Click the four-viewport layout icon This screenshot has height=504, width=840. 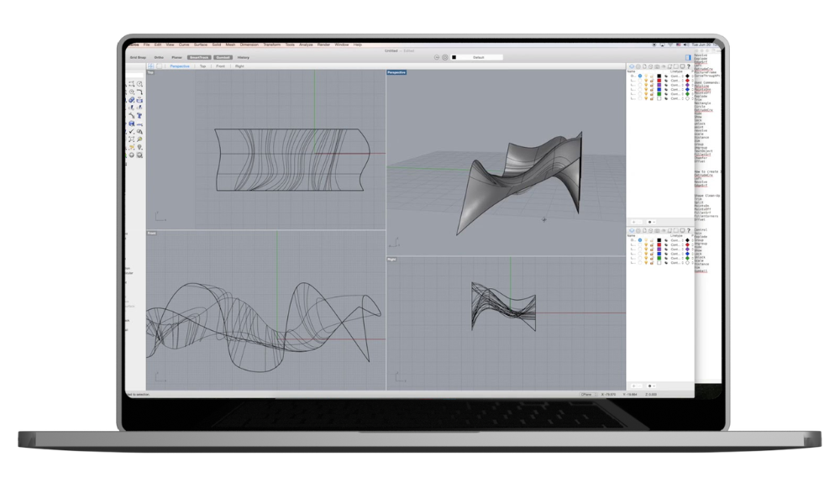(151, 66)
